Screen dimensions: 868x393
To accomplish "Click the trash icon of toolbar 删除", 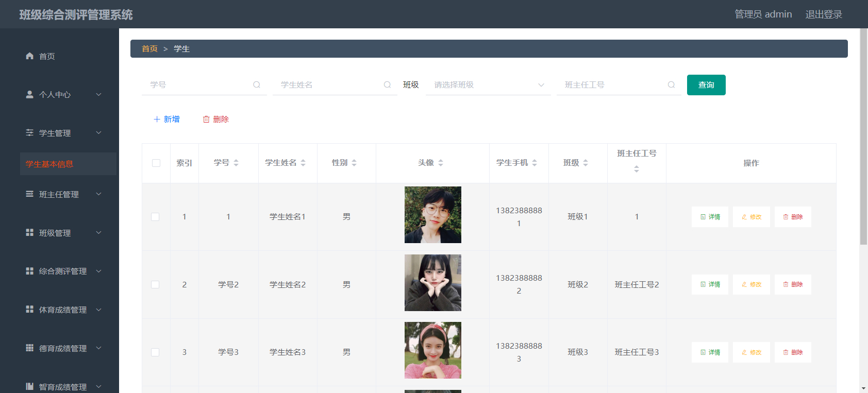I will pos(206,119).
